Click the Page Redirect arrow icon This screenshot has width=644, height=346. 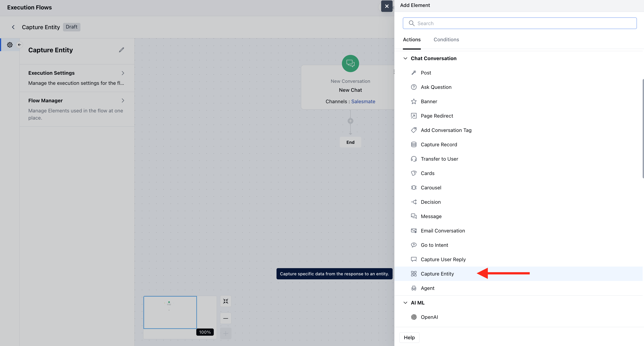pyautogui.click(x=414, y=116)
